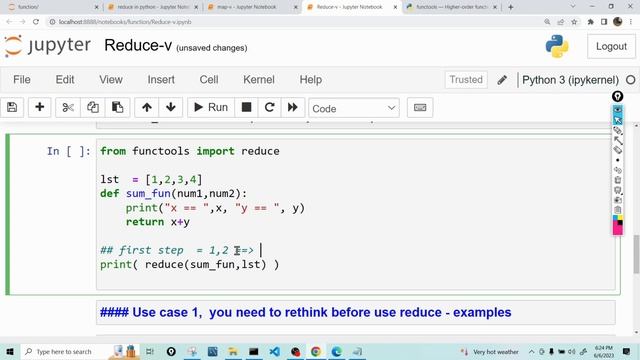Viewport: 640px width, 360px height.
Task: Select the arrow drawing tool in annotation toolbar
Action: [618, 140]
